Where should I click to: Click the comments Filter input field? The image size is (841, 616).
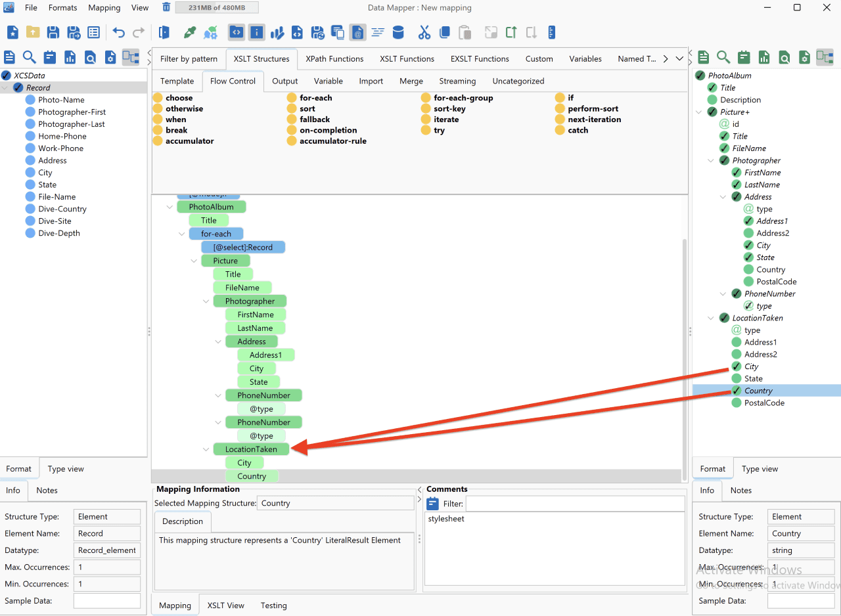575,504
